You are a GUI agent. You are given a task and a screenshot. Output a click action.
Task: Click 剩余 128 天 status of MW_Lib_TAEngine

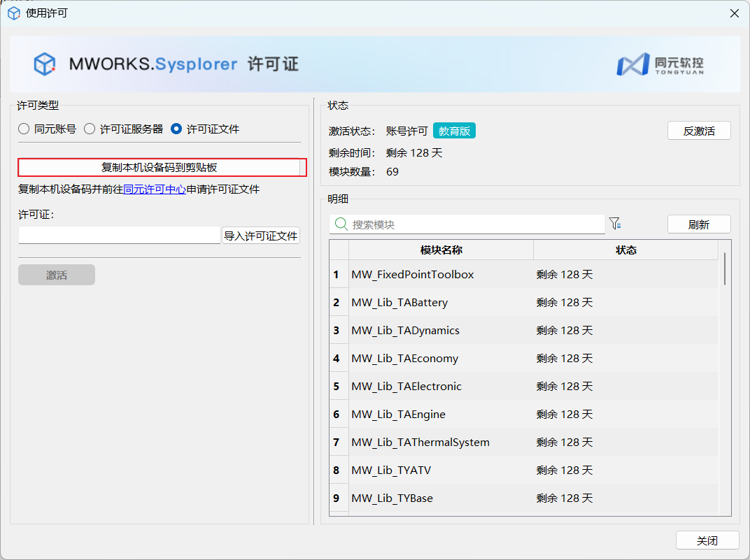565,415
